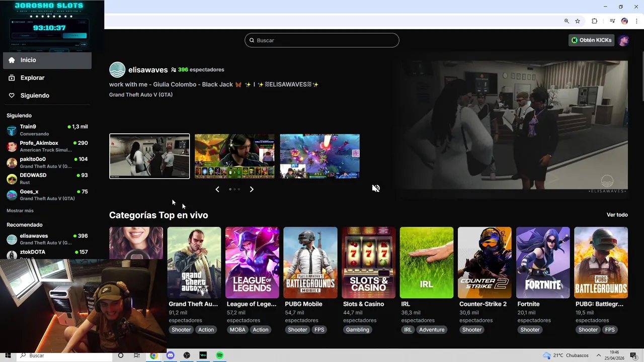Click Goes_x avatar icon
This screenshot has height=362, width=644.
click(12, 195)
